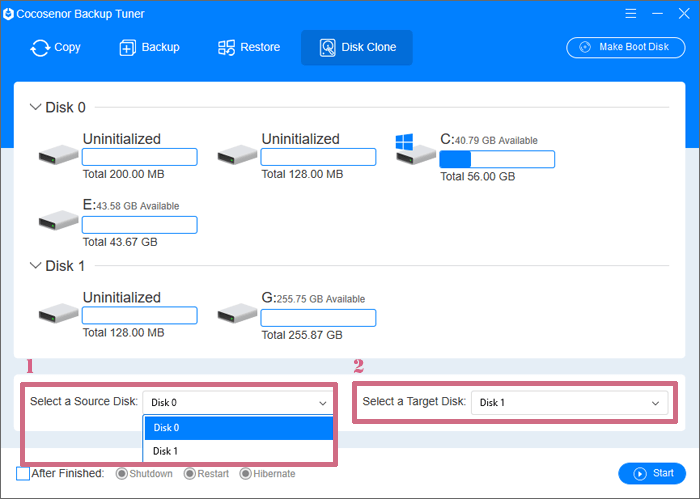The image size is (700, 499).
Task: Select the Shutdown radio option
Action: pos(121,474)
